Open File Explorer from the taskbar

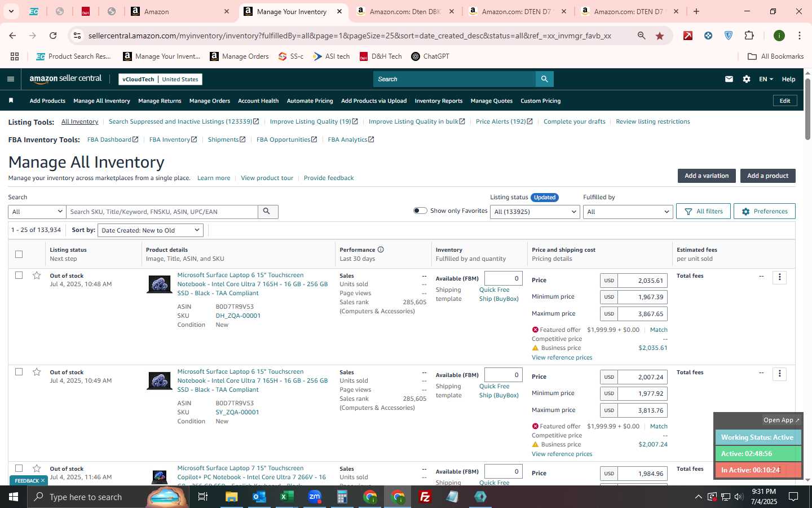(x=231, y=497)
